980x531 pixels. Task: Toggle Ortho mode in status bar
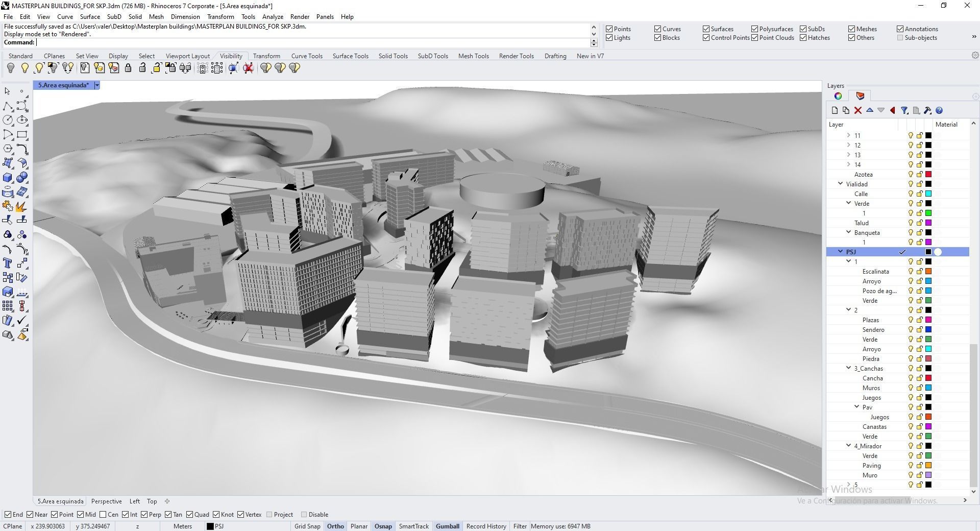[335, 526]
